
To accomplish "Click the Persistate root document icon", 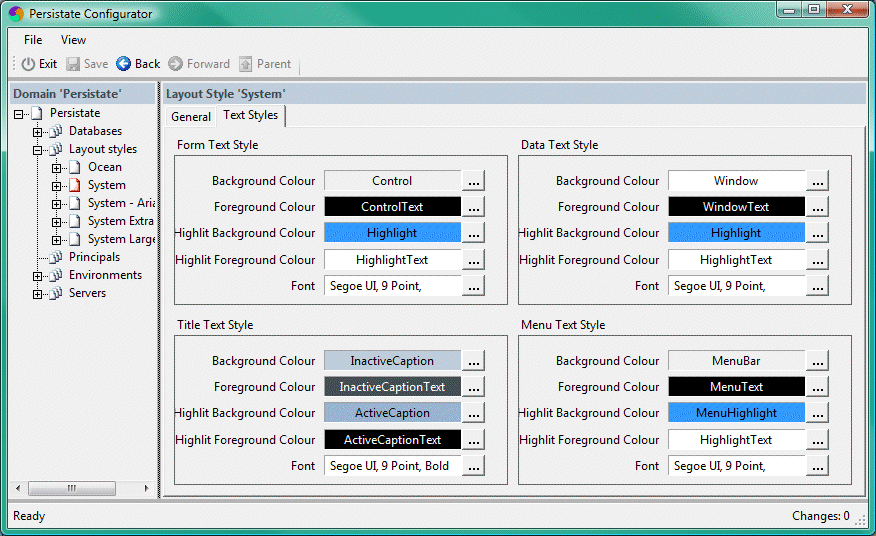I will (37, 113).
